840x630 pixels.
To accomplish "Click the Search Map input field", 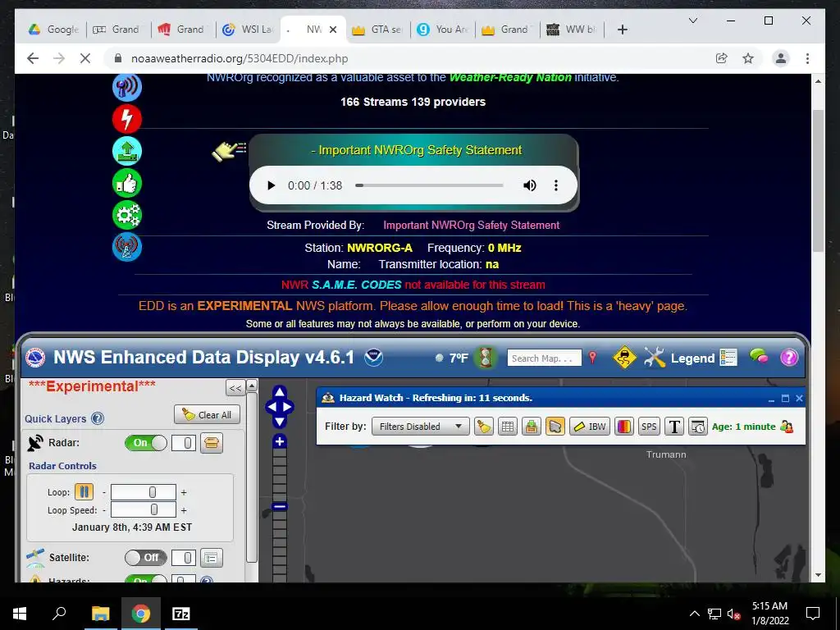I will pyautogui.click(x=545, y=358).
